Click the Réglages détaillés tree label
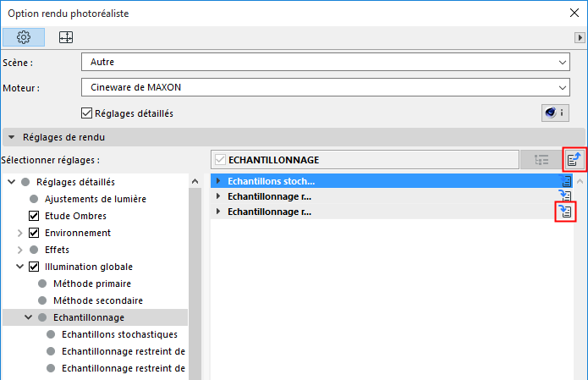Viewport: 588px width, 380px height. pyautogui.click(x=75, y=182)
